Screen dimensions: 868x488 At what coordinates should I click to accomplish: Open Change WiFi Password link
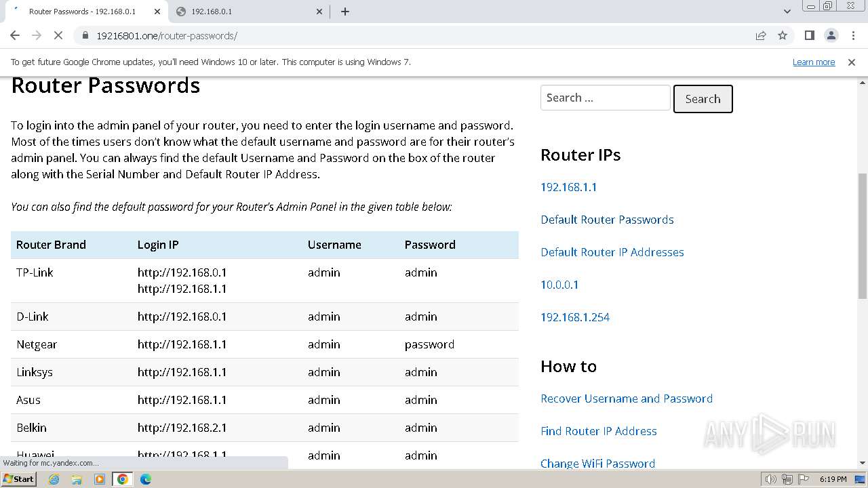[597, 464]
